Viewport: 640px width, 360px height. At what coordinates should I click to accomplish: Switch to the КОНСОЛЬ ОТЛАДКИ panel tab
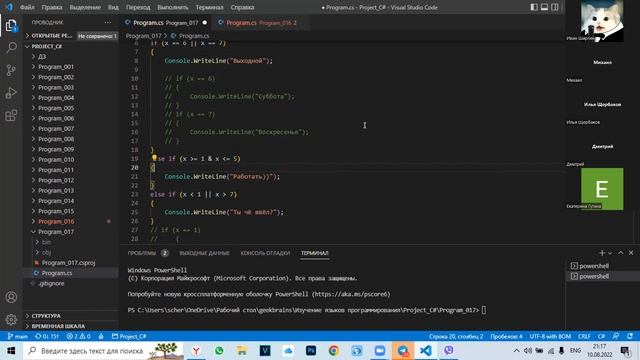tap(265, 253)
